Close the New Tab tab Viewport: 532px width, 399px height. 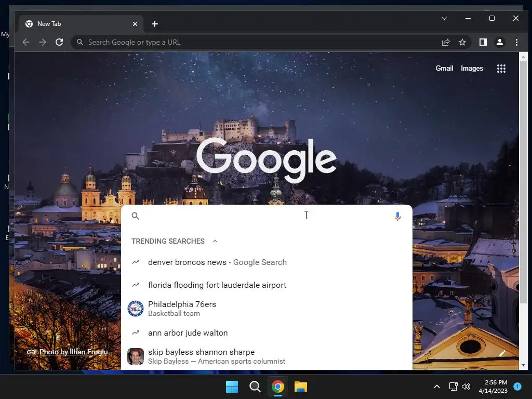click(x=135, y=24)
